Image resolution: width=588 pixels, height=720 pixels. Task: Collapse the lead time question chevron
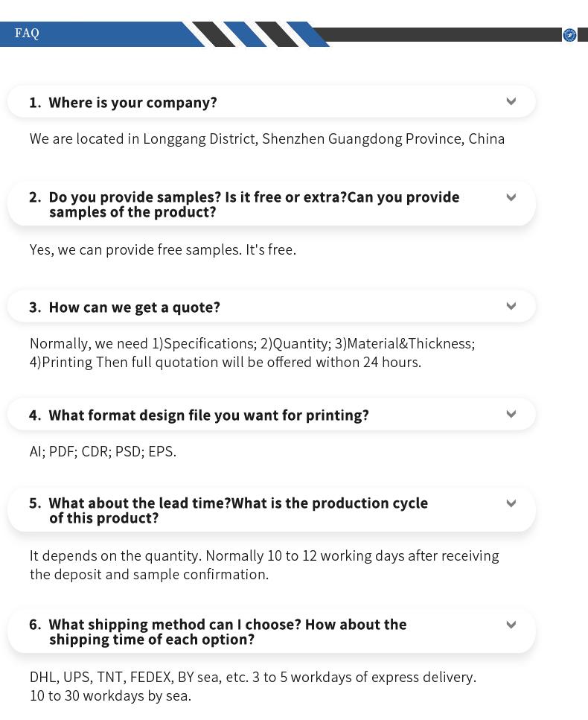click(511, 503)
